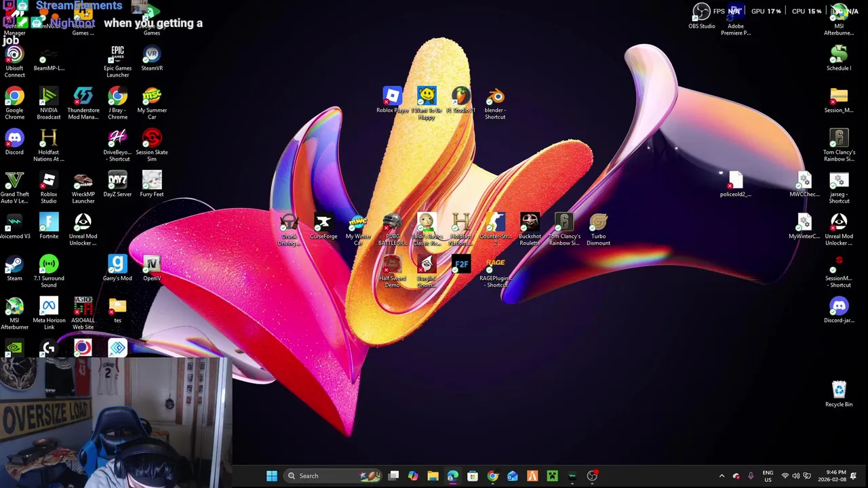Screen dimensions: 868x488
Task: Open Session Skate Sim shortcut
Action: click(x=152, y=145)
